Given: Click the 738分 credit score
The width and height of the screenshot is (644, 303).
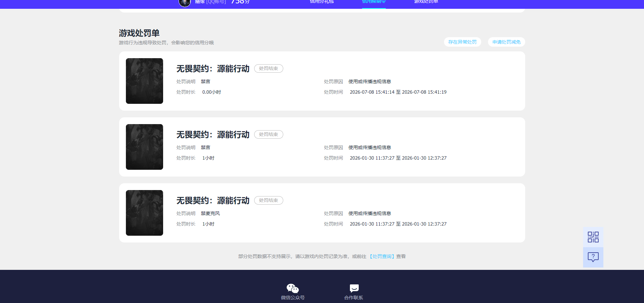Looking at the screenshot, I should click(x=240, y=2).
